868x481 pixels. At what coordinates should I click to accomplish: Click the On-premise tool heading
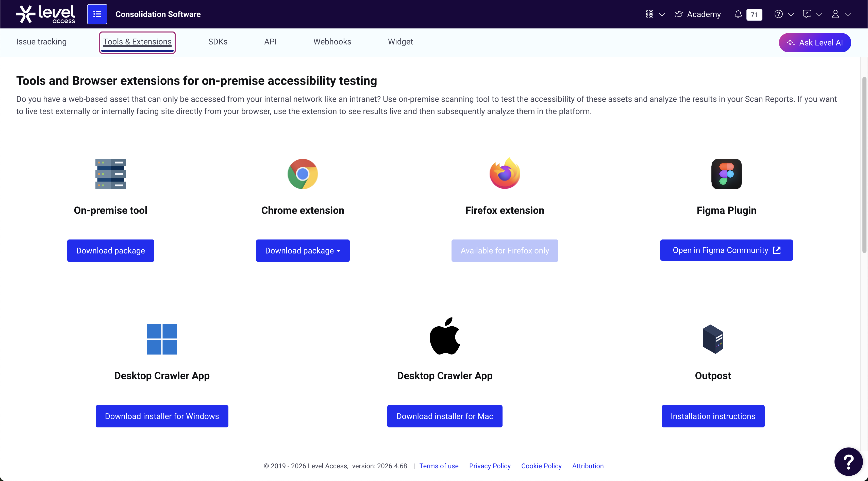pos(110,210)
